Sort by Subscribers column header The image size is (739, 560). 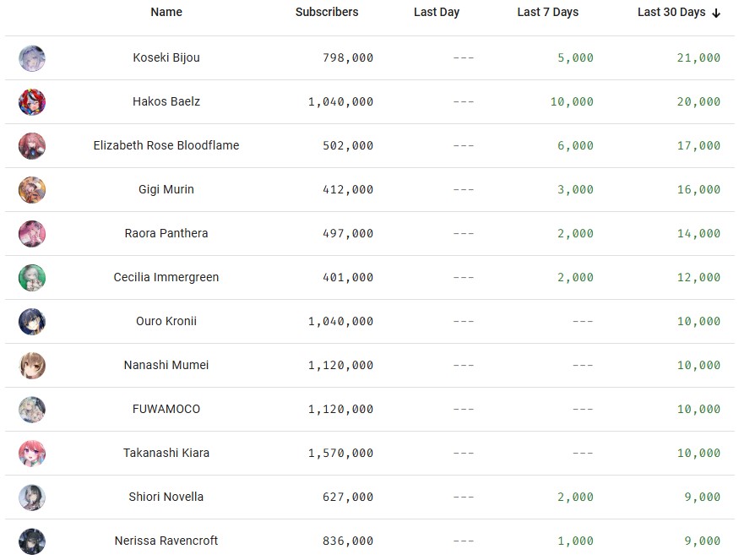(x=327, y=12)
